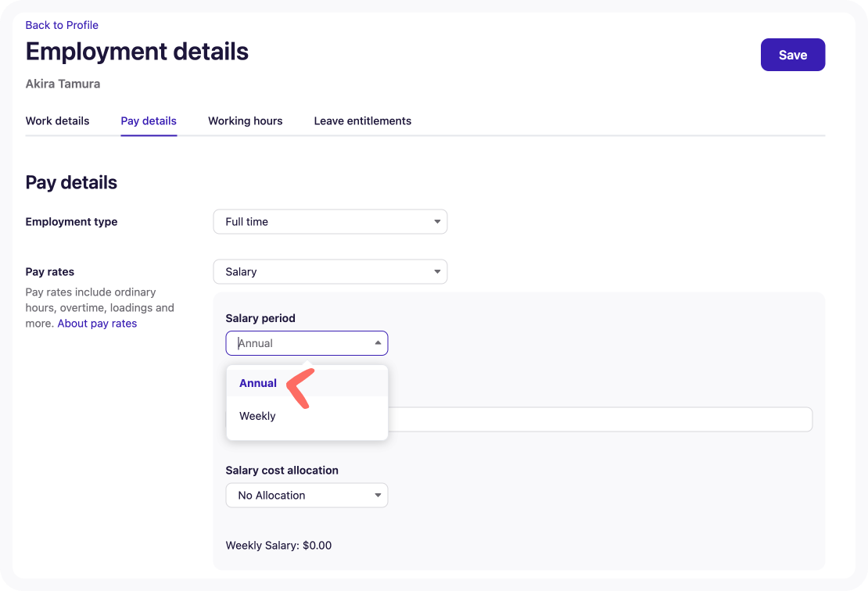Choose Weekly from the salary period list
The image size is (868, 591).
click(258, 416)
